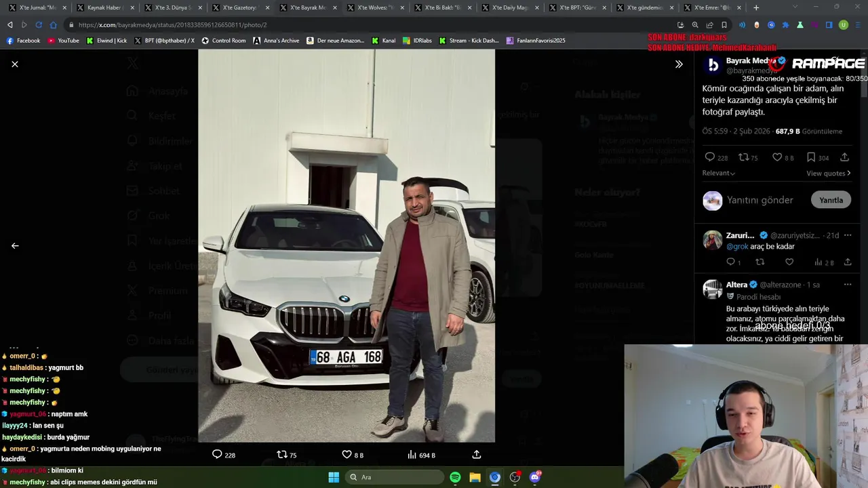Toggle the browser side panel icon
The image size is (868, 488).
[829, 24]
